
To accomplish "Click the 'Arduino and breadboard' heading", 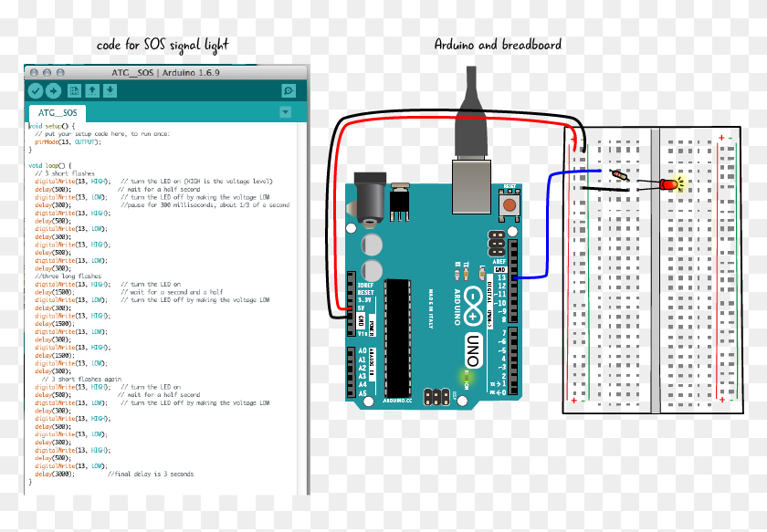I will click(498, 45).
